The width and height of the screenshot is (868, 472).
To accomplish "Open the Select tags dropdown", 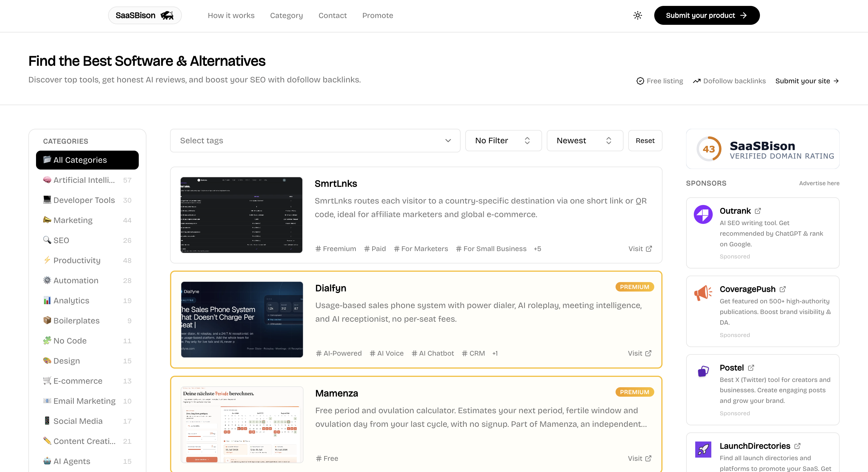I will (x=315, y=141).
